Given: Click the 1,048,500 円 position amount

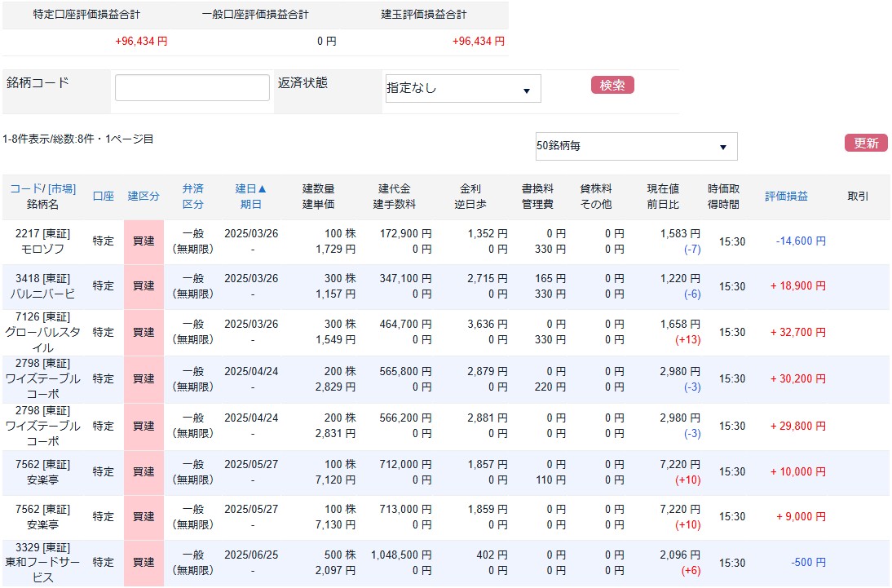Looking at the screenshot, I should [x=401, y=555].
